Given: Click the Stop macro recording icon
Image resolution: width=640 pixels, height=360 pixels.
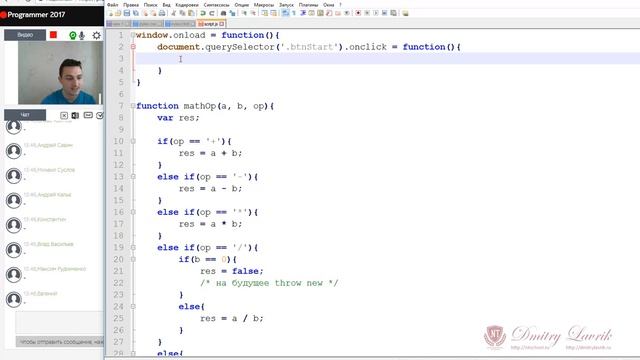Looking at the screenshot, I should click(367, 13).
